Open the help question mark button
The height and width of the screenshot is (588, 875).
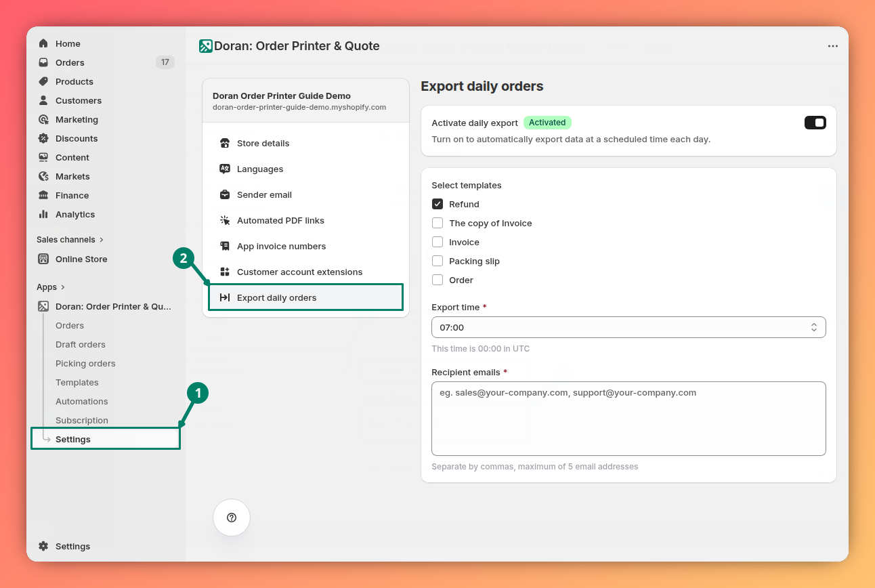pyautogui.click(x=232, y=518)
